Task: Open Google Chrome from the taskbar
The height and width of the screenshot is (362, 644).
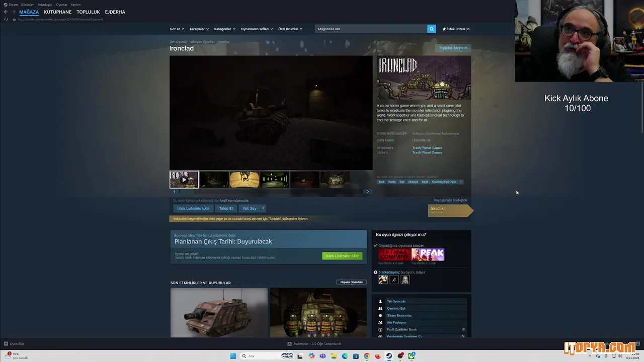Action: pos(367,356)
